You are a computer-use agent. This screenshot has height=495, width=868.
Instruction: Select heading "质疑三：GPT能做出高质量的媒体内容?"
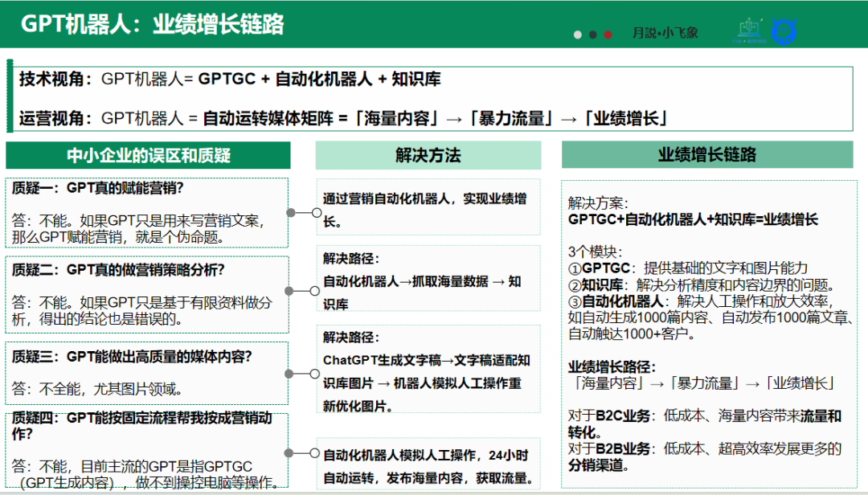tap(132, 357)
